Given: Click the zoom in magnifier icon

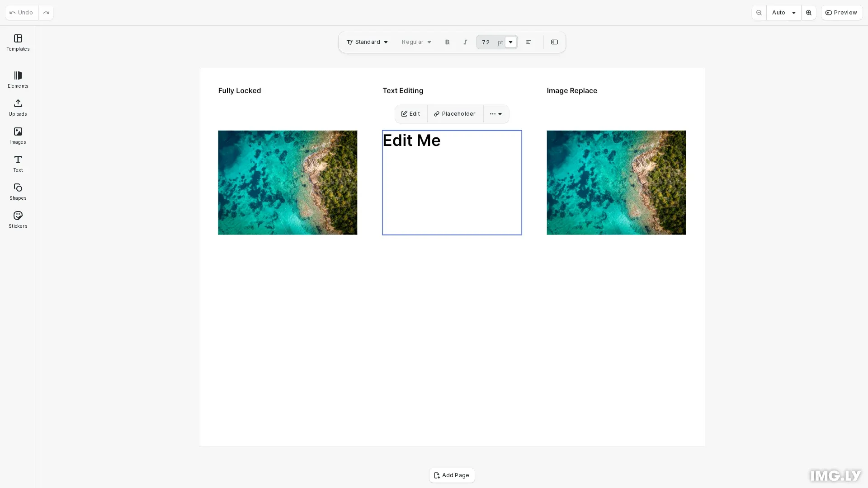Looking at the screenshot, I should coord(809,13).
